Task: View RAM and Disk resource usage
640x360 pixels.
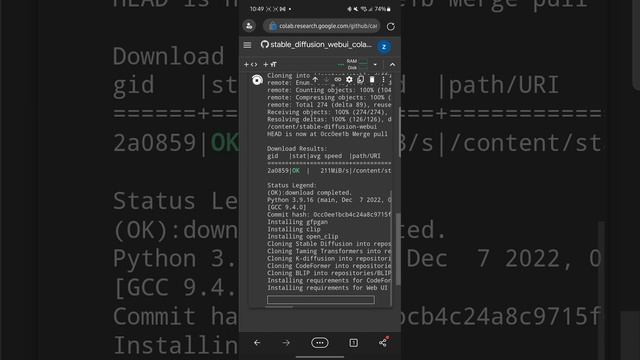Action: (x=352, y=64)
